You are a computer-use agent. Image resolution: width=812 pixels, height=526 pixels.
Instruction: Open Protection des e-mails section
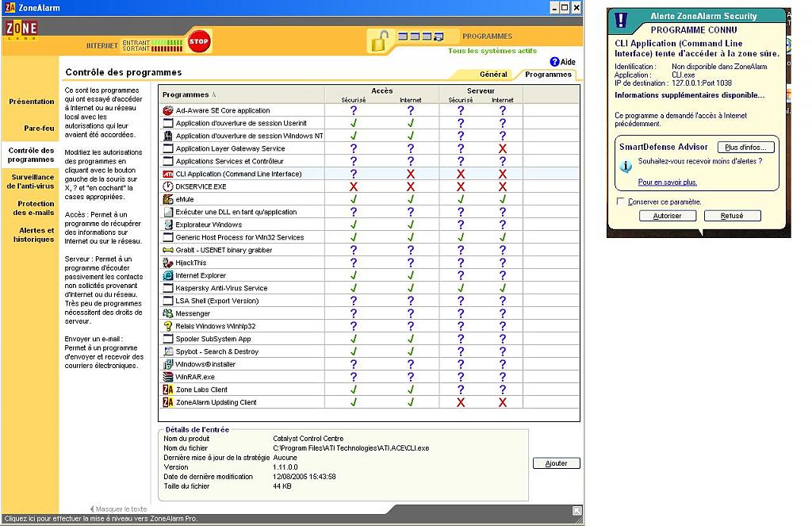coord(33,208)
